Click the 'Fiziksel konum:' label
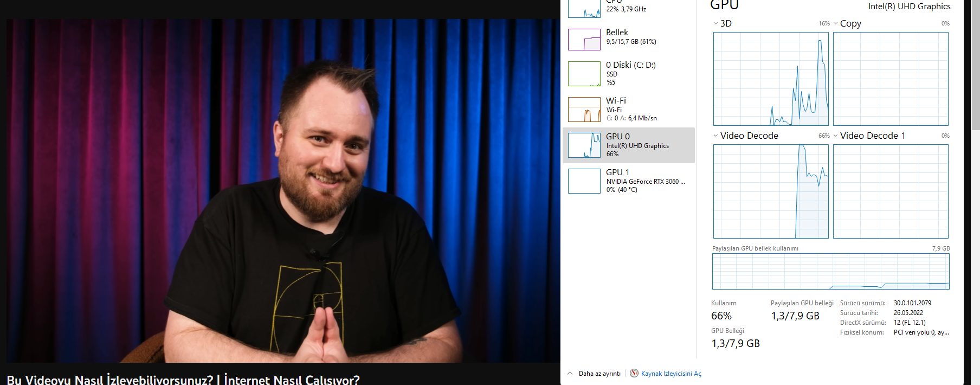 coord(862,332)
